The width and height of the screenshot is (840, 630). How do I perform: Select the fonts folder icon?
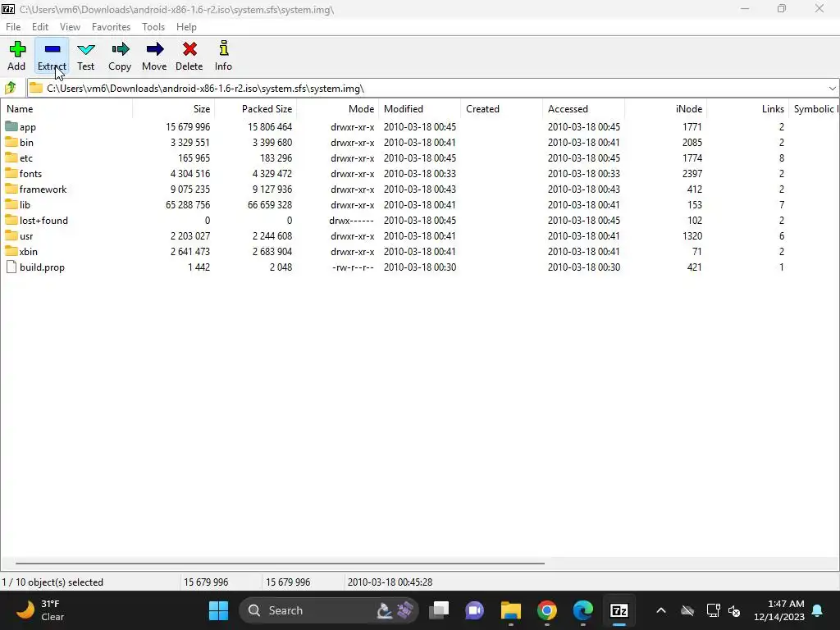point(11,174)
